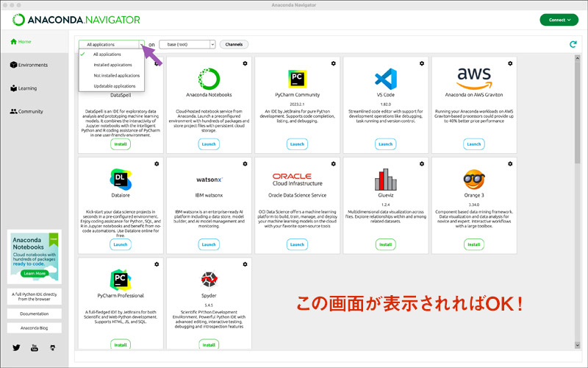Launch PyCharm Community

297,144
